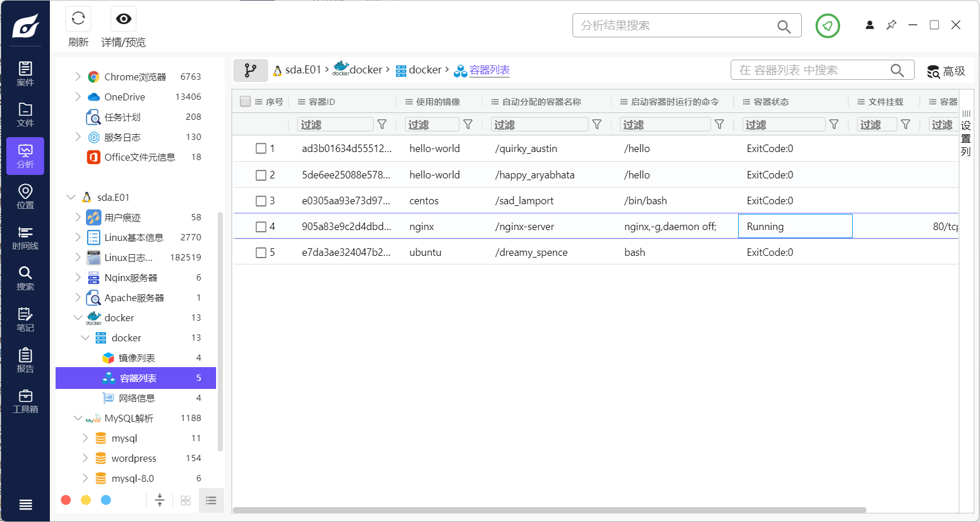Collapse the MySQL解析 tree node
980x522 pixels.
pos(78,418)
